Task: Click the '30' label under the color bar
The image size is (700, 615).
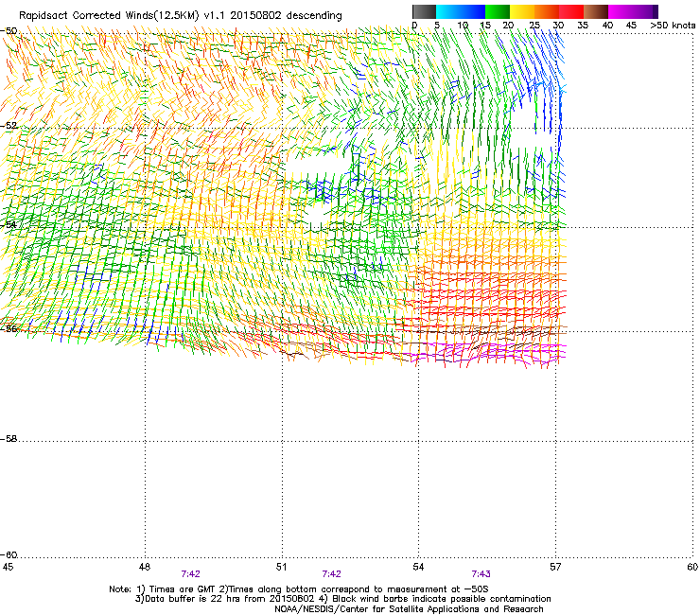Action: click(558, 26)
